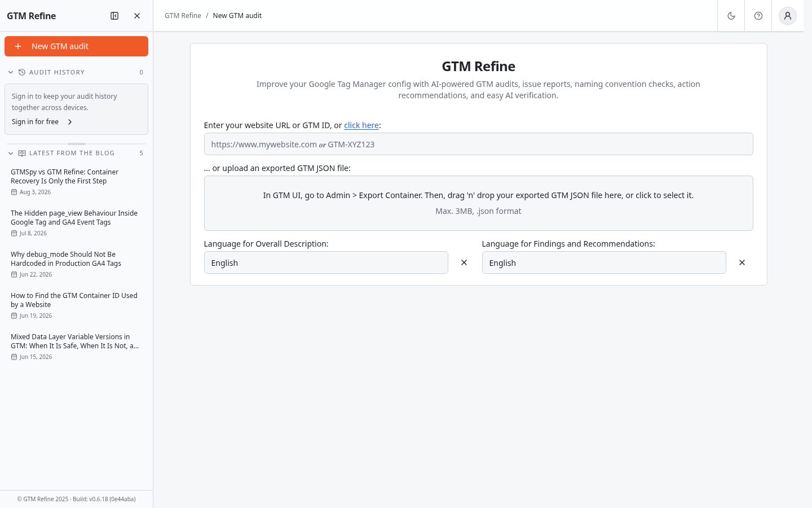Click the GTM Refine main heading
The height and width of the screenshot is (508, 812).
[x=478, y=66]
